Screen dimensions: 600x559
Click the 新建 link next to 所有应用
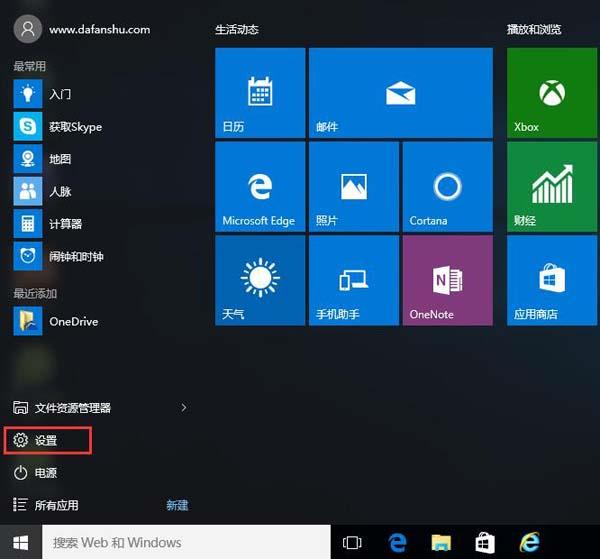[x=177, y=505]
